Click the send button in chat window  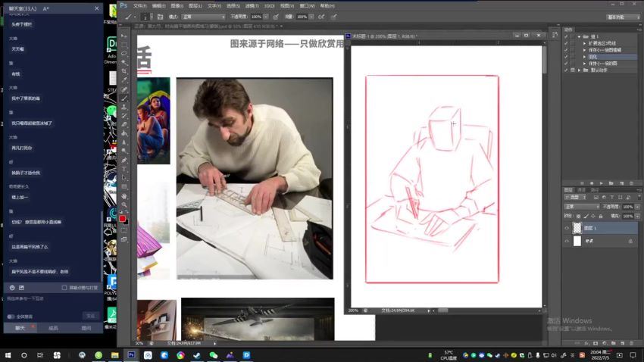[90, 316]
